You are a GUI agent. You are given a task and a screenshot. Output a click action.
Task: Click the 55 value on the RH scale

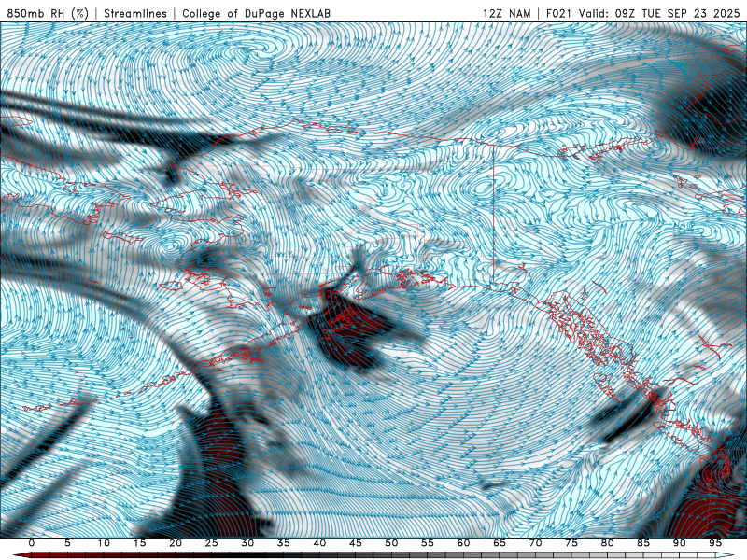click(x=428, y=543)
